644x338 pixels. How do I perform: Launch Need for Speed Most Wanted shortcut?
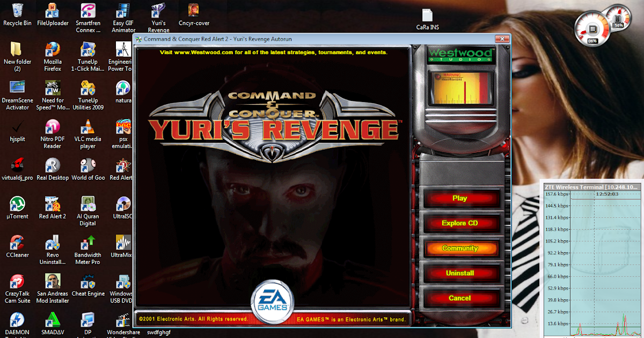coord(53,95)
